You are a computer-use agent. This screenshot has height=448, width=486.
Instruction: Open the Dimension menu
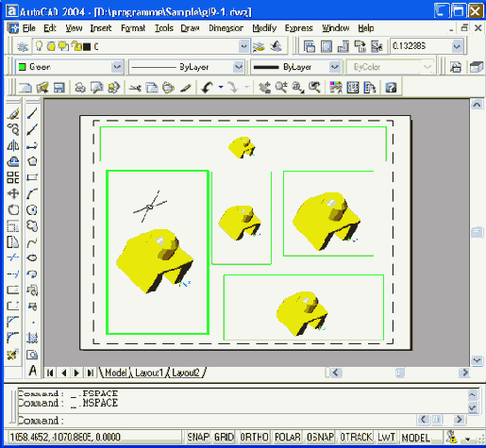[226, 28]
